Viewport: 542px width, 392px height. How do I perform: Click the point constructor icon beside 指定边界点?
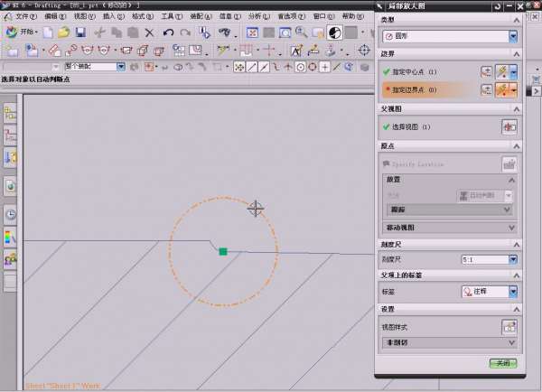point(487,89)
